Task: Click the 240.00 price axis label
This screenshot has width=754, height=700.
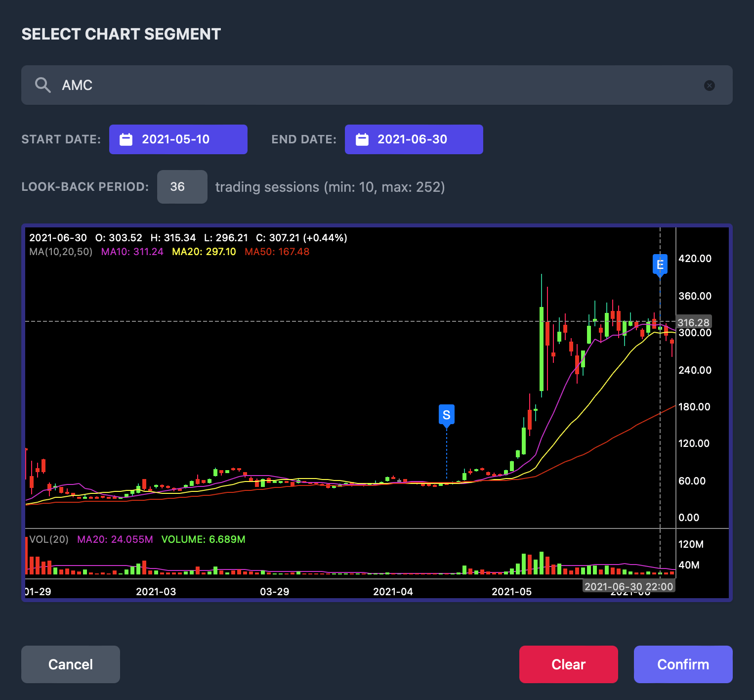Action: pos(695,370)
